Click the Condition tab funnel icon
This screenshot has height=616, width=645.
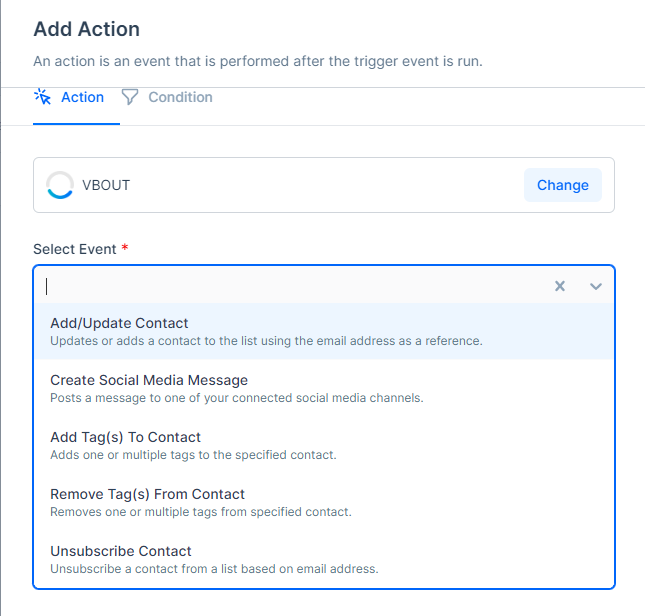(130, 97)
